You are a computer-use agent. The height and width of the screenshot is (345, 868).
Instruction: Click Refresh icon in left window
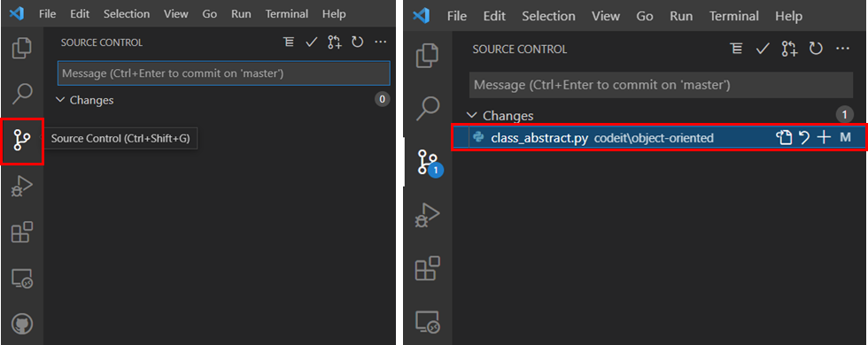pos(357,42)
